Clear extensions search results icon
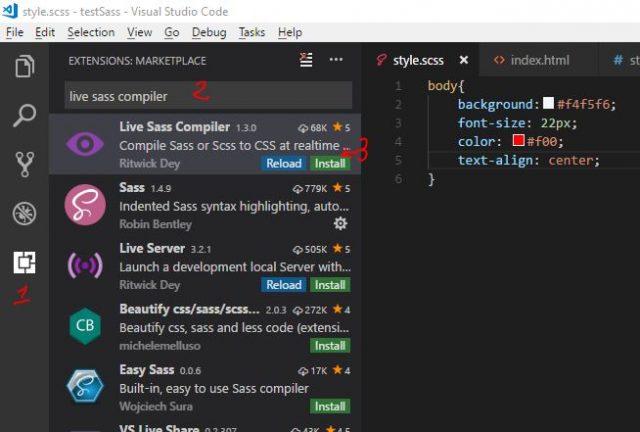The height and width of the screenshot is (432, 640). click(x=306, y=60)
